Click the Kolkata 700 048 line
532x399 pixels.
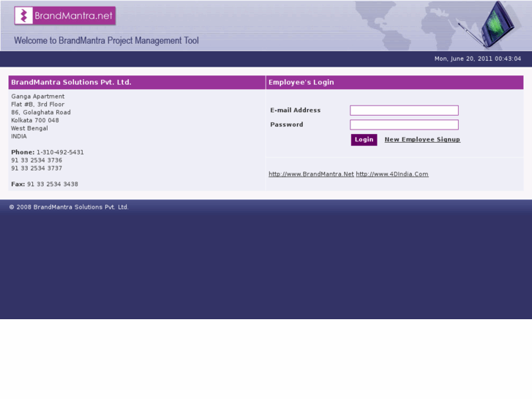[35, 120]
